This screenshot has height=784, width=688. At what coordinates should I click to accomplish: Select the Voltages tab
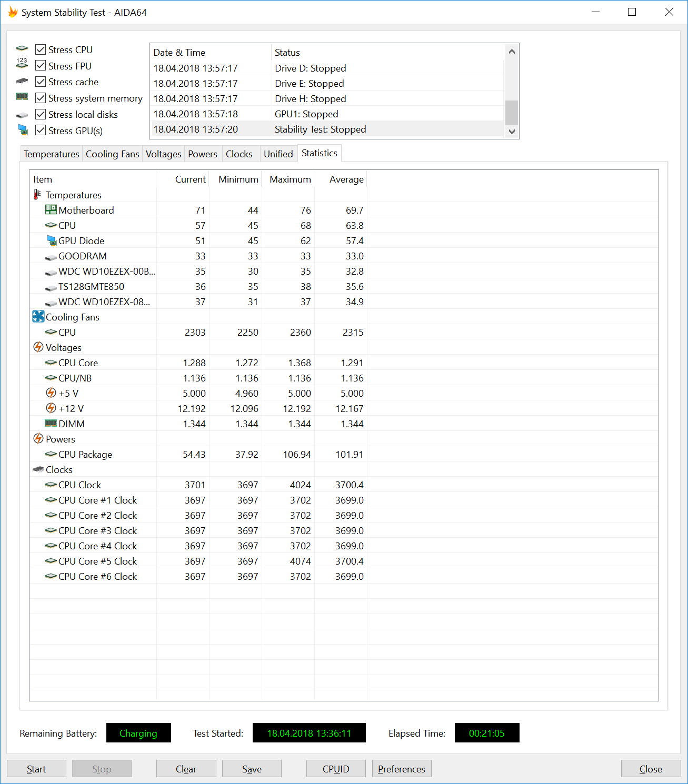pos(163,154)
